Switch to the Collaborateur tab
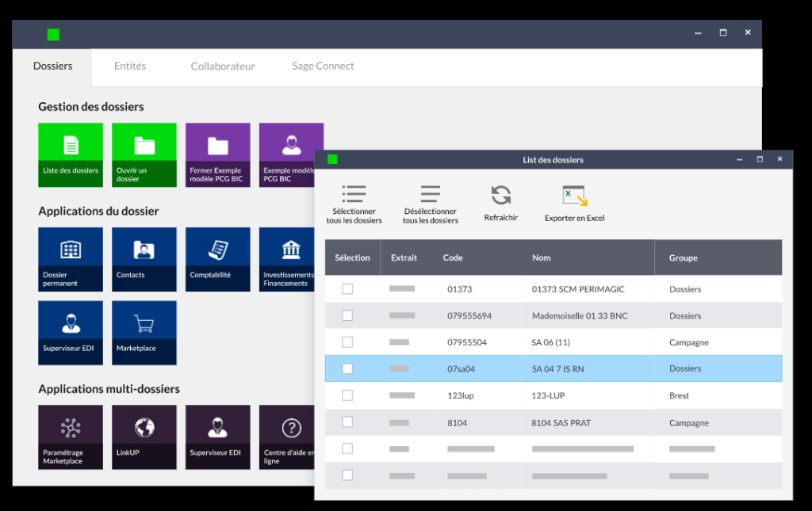 pos(223,67)
